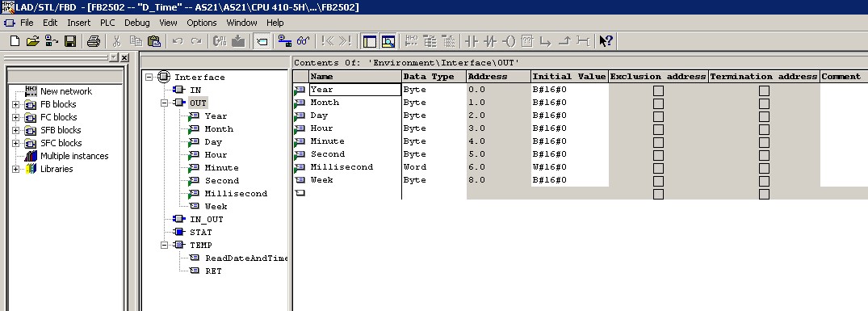Save the block with the floppy disk icon
868x311 pixels.
tap(69, 41)
